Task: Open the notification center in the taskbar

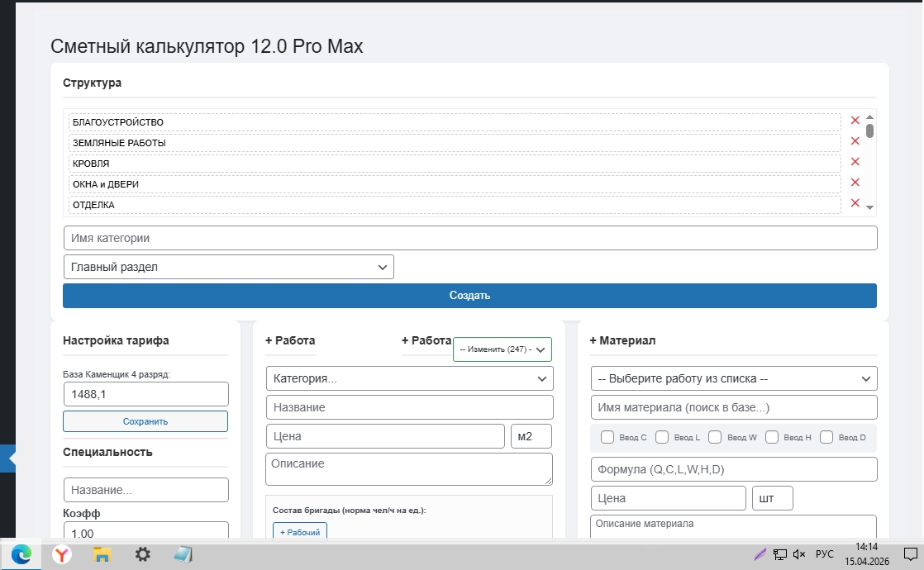Action: point(909,554)
